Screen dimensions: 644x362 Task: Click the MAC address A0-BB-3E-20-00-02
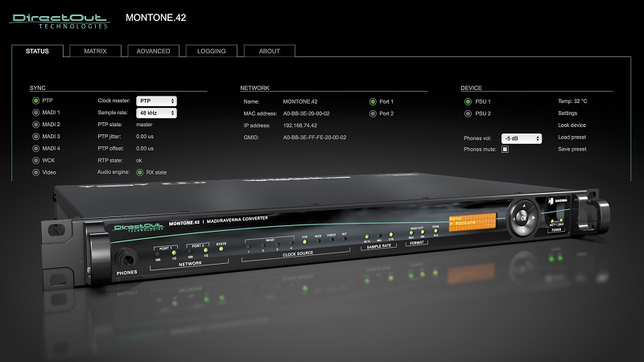point(307,113)
